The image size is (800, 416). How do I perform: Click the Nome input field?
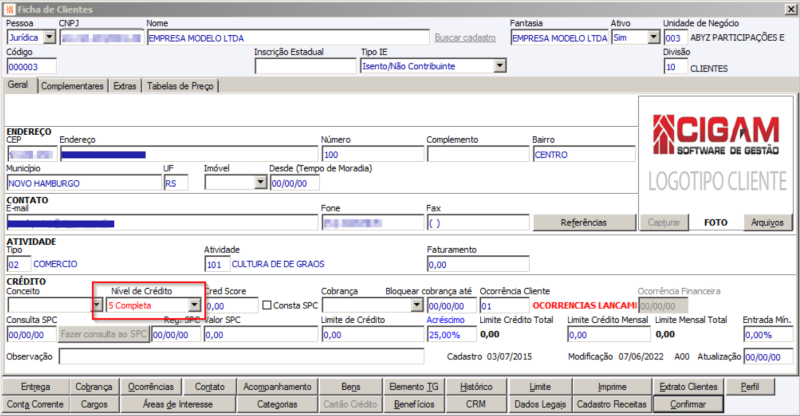(x=288, y=38)
